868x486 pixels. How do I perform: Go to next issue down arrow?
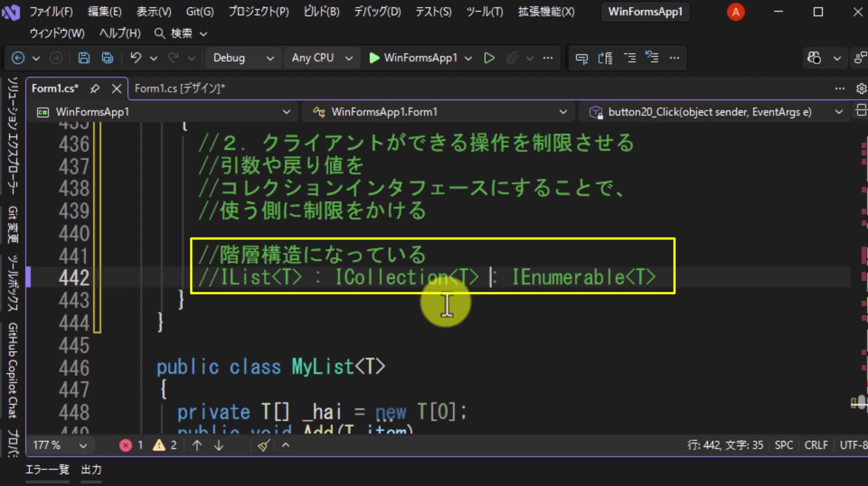click(219, 445)
